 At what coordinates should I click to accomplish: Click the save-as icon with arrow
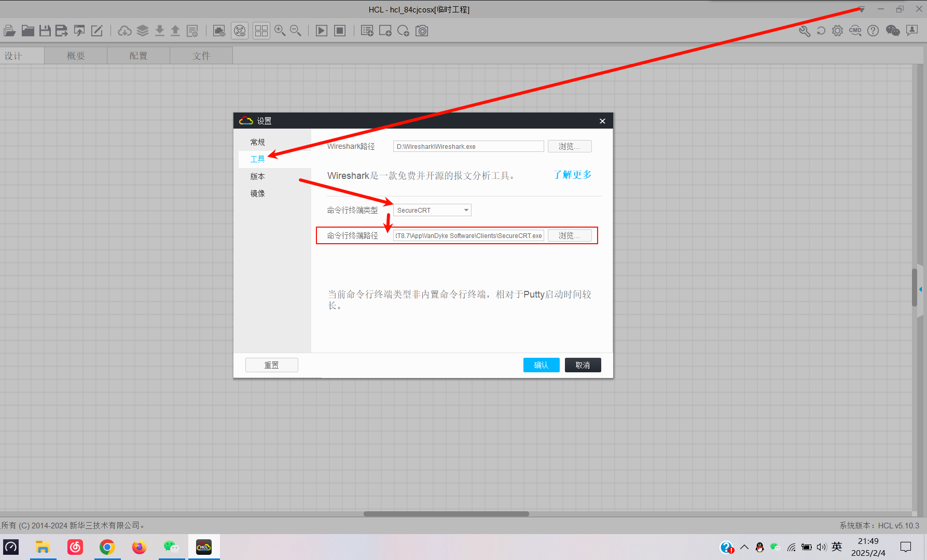(x=62, y=31)
